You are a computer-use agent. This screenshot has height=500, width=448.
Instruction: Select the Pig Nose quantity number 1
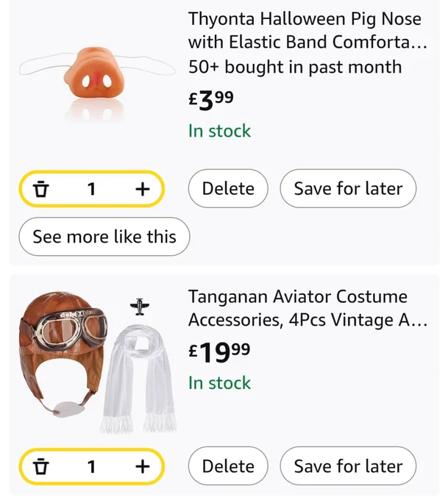point(91,189)
